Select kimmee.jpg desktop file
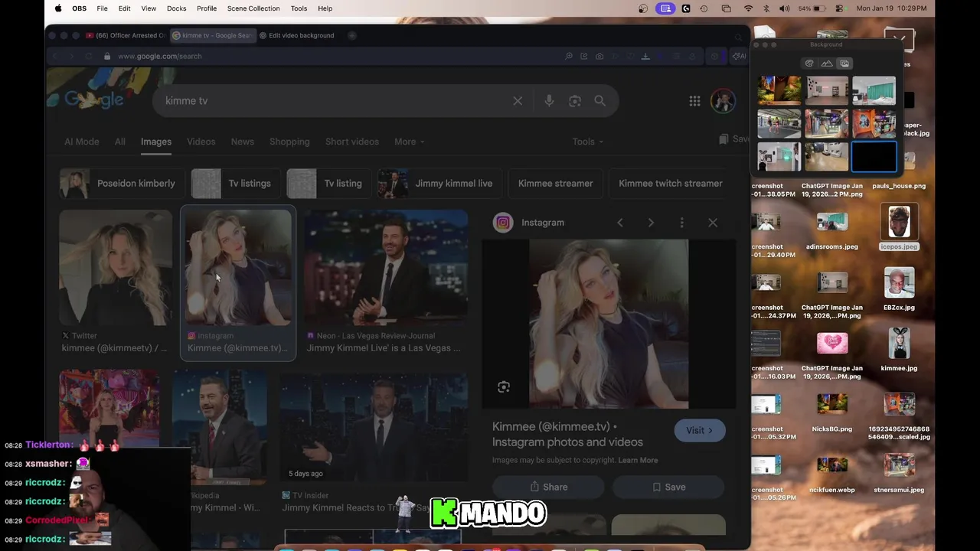This screenshot has height=551, width=980. tap(899, 350)
